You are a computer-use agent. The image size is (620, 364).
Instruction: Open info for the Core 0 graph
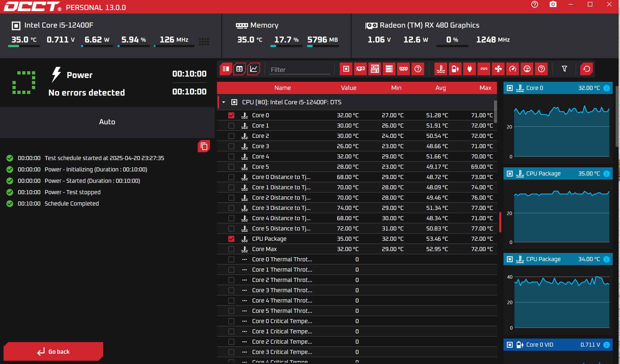tap(606, 88)
